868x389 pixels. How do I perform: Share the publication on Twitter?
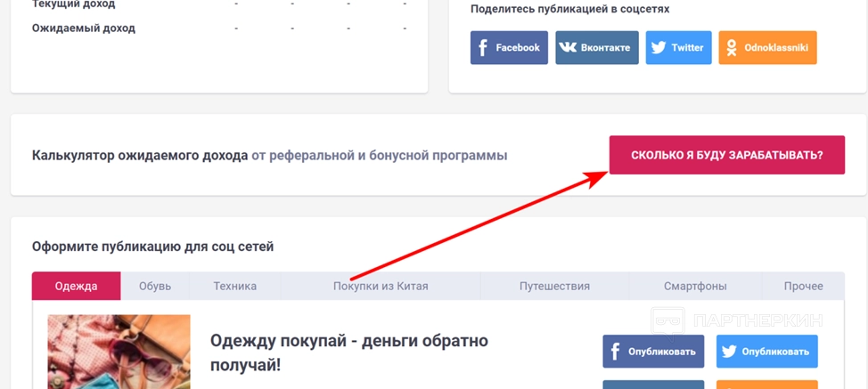(679, 47)
